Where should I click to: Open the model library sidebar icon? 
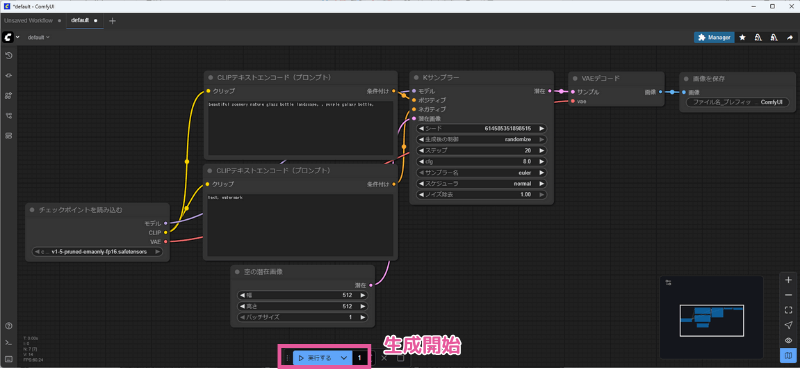pyautogui.click(x=8, y=95)
